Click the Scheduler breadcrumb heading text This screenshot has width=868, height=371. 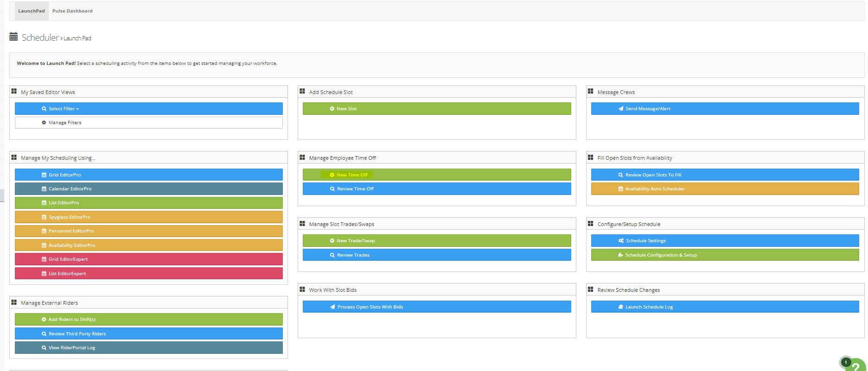[x=40, y=38]
